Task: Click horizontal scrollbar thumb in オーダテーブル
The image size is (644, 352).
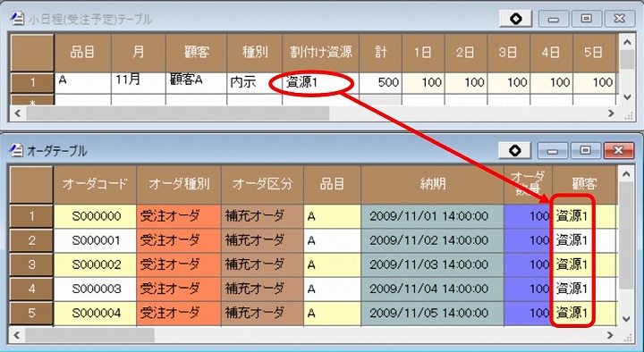Action: [89, 335]
